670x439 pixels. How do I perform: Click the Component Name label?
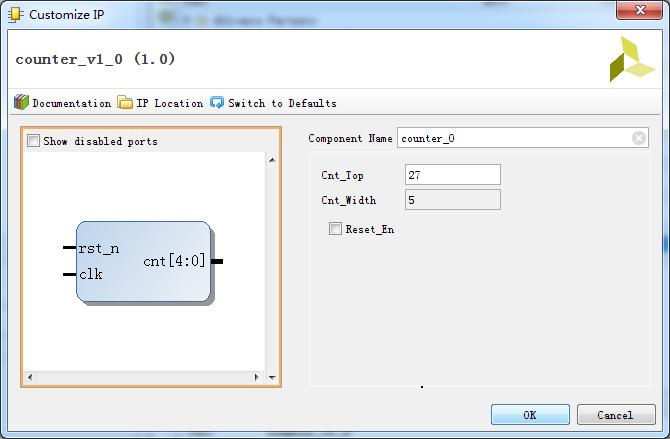point(350,138)
